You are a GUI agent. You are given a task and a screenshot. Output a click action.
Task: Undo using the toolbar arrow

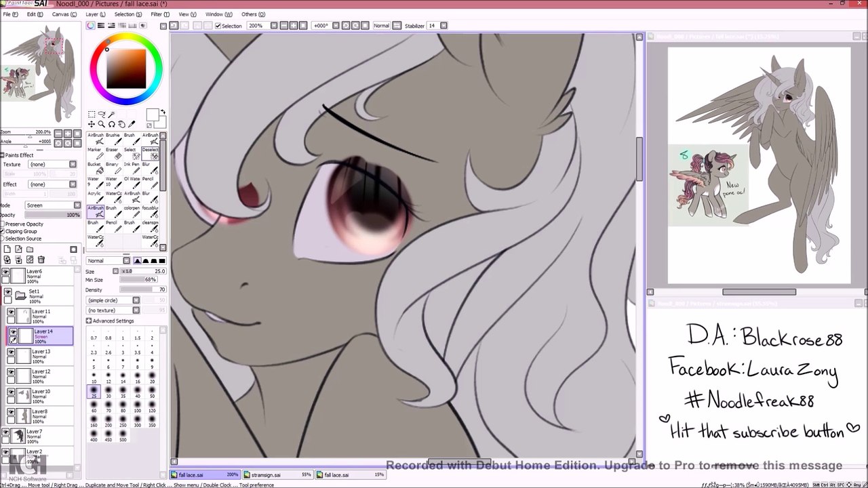(x=174, y=26)
